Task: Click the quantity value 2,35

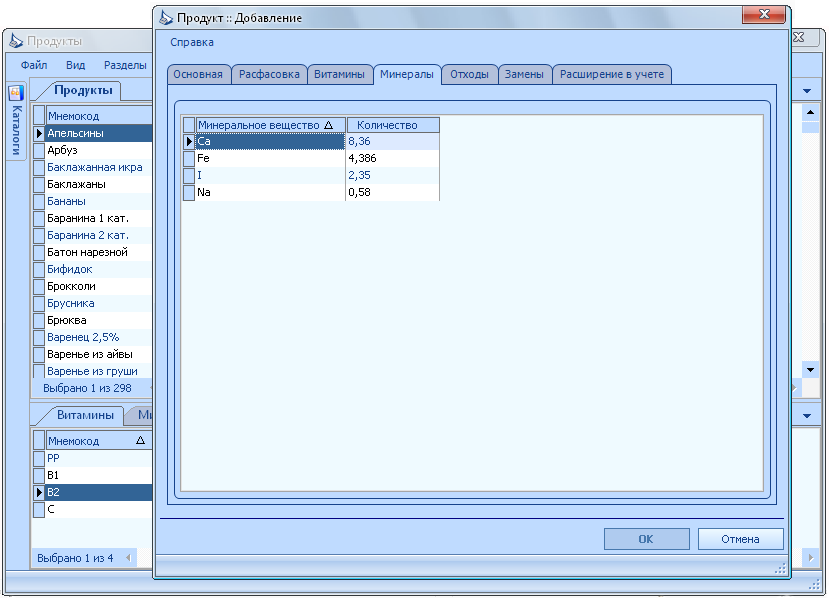Action: click(392, 175)
